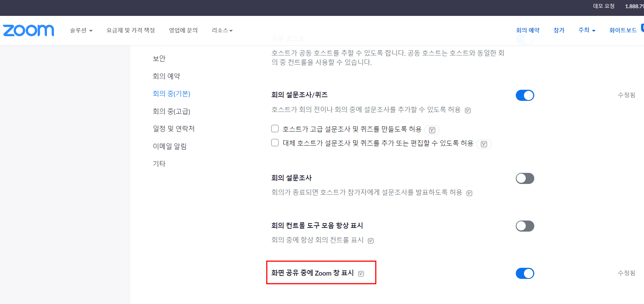The width and height of the screenshot is (644, 304).
Task: Click info icon beside 고급 설문조사 checkbox label
Action: pos(432,130)
